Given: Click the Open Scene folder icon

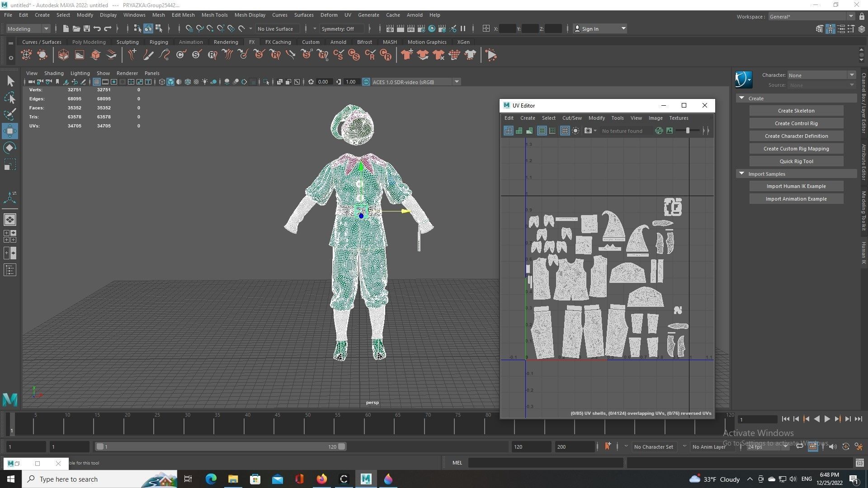Looking at the screenshot, I should click(x=76, y=28).
